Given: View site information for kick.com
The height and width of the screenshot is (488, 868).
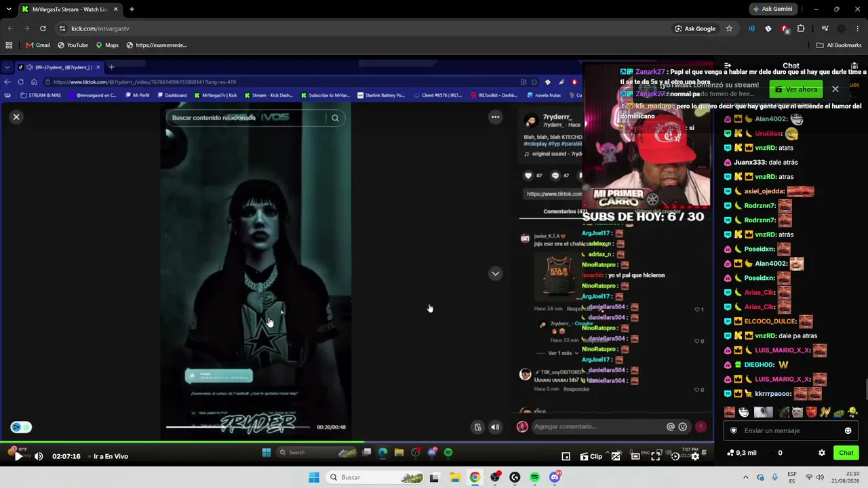Looking at the screenshot, I should tap(62, 28).
